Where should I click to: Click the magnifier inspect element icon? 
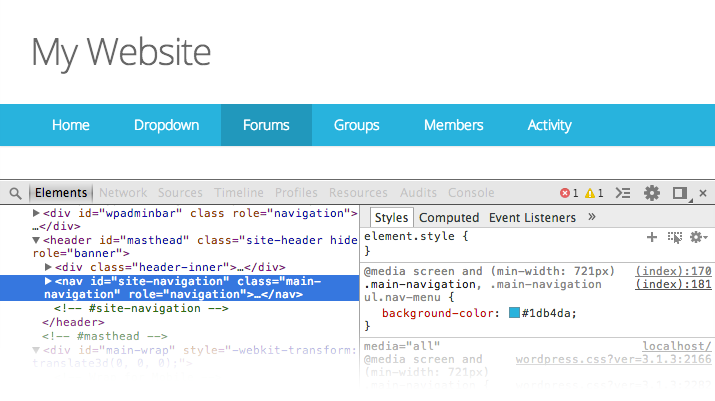(16, 193)
